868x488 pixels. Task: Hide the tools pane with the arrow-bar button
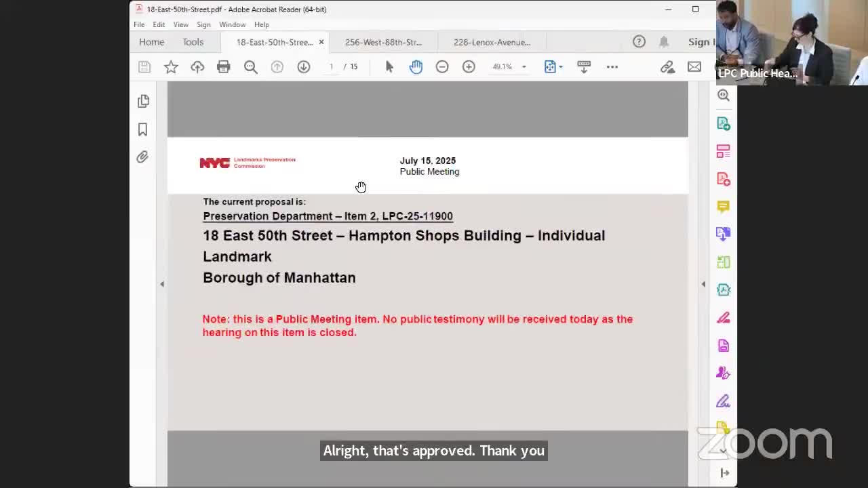click(725, 473)
